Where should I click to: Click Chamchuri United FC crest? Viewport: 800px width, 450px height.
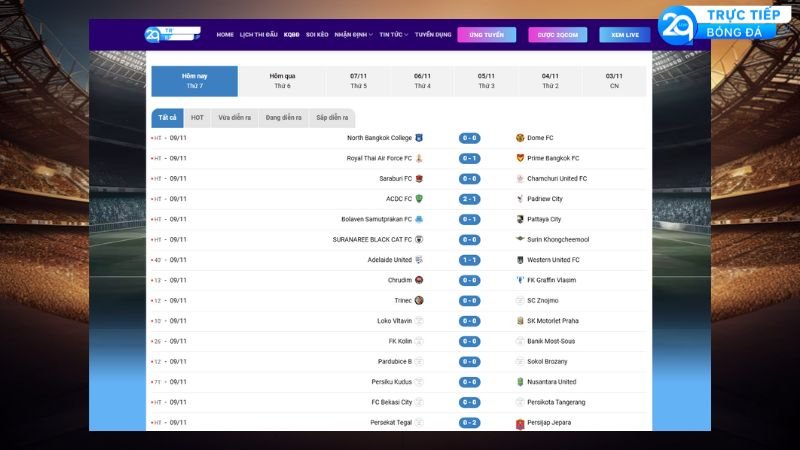point(520,179)
